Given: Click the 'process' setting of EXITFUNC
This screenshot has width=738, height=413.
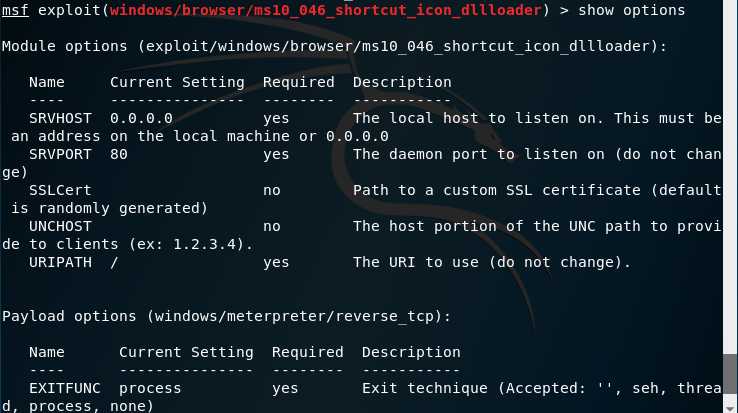Looking at the screenshot, I should point(150,389).
